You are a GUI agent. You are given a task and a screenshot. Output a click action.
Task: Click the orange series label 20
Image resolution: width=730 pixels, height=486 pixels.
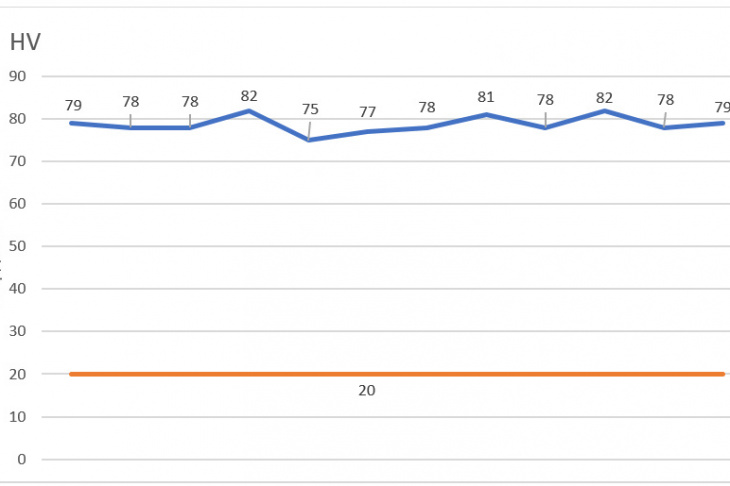point(367,390)
